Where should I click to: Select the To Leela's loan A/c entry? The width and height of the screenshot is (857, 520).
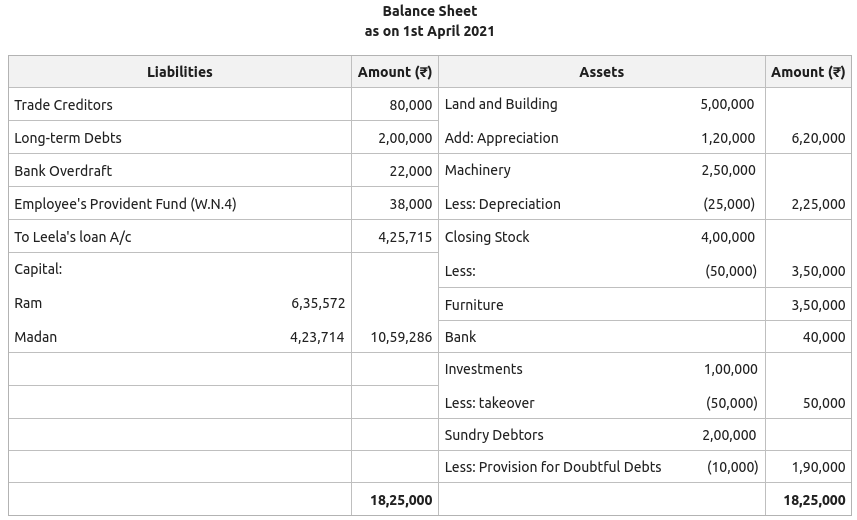[73, 237]
